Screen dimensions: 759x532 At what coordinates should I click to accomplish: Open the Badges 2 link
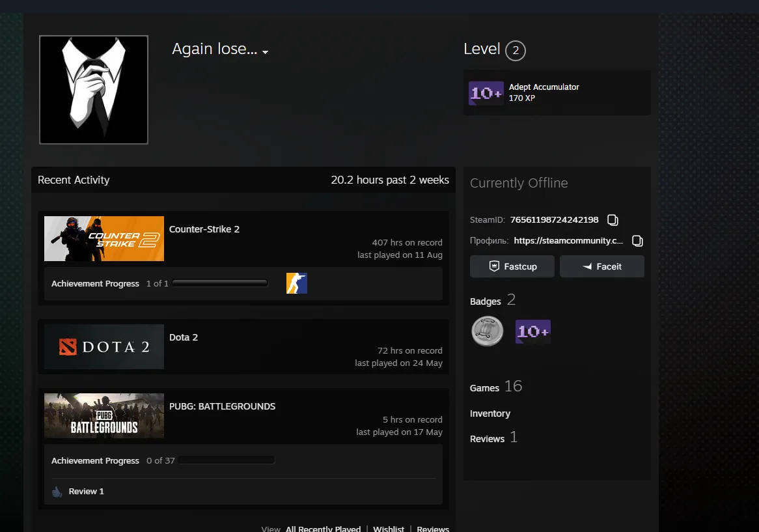(493, 300)
